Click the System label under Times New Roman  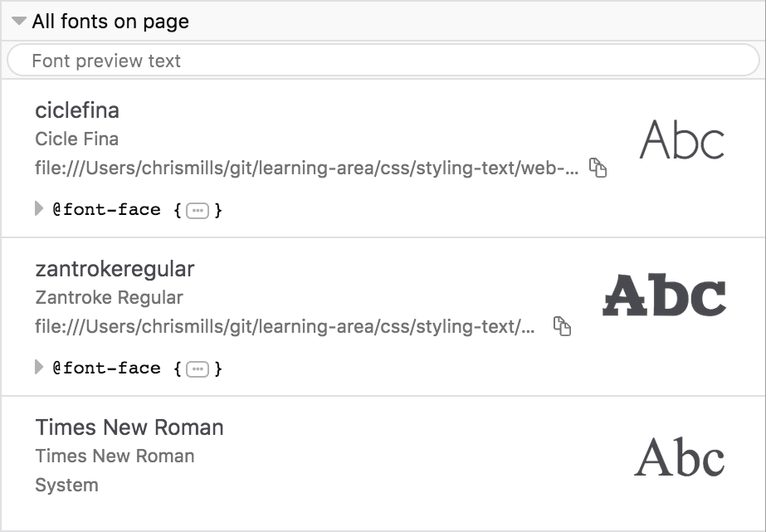tap(66, 485)
